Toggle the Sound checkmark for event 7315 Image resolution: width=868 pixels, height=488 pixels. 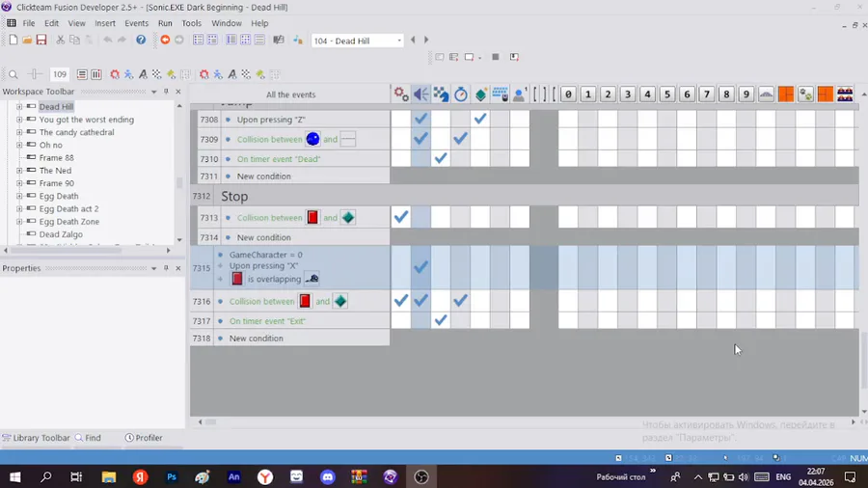pos(420,267)
